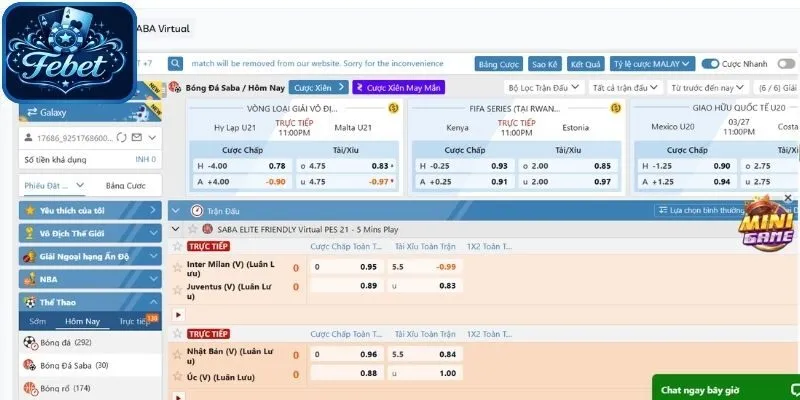Collapse the Thể Thao sidebar section

[152, 302]
